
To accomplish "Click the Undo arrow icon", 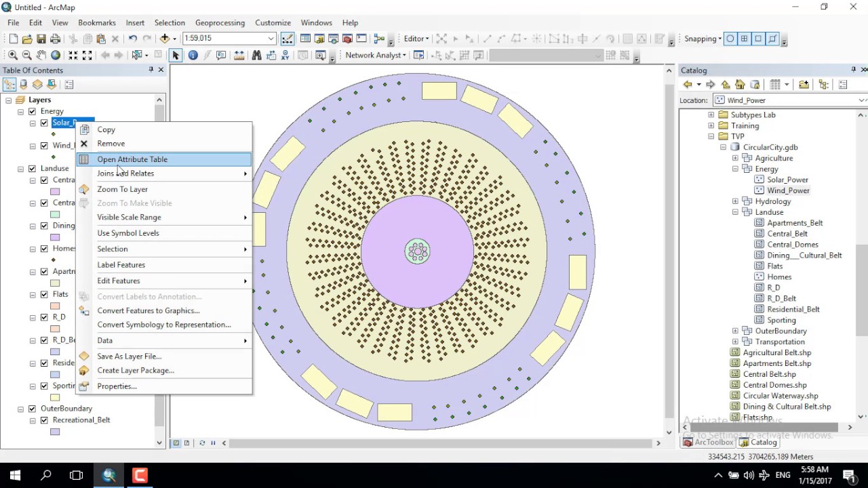I will pos(132,39).
